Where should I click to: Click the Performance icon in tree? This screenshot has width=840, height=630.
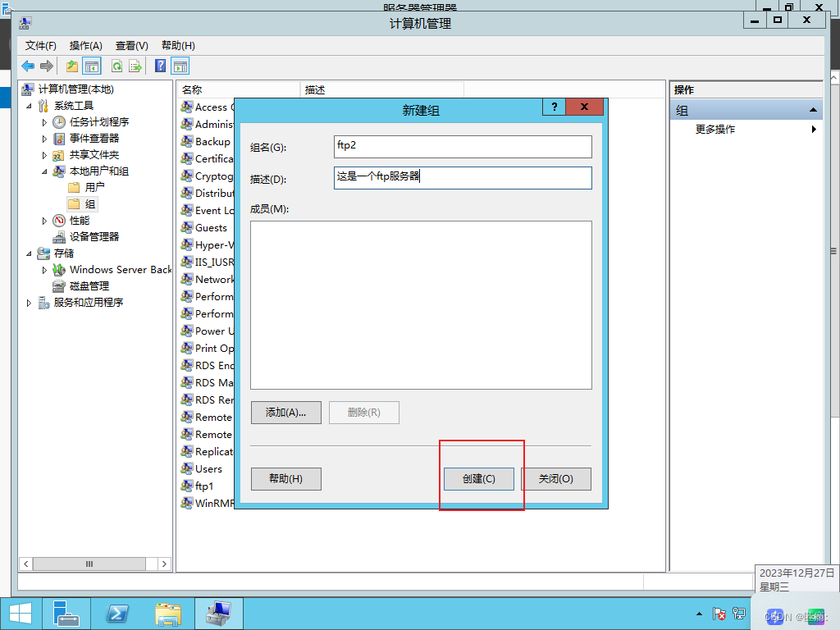point(59,221)
